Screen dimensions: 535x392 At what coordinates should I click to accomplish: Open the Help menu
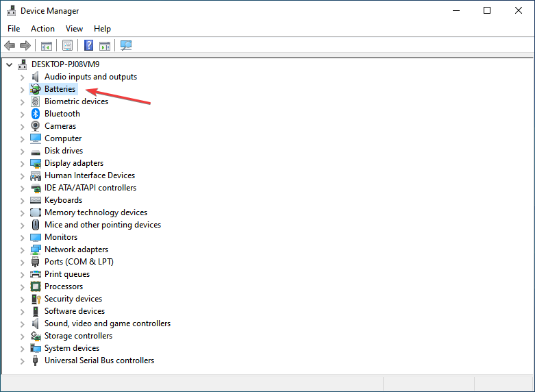click(102, 29)
